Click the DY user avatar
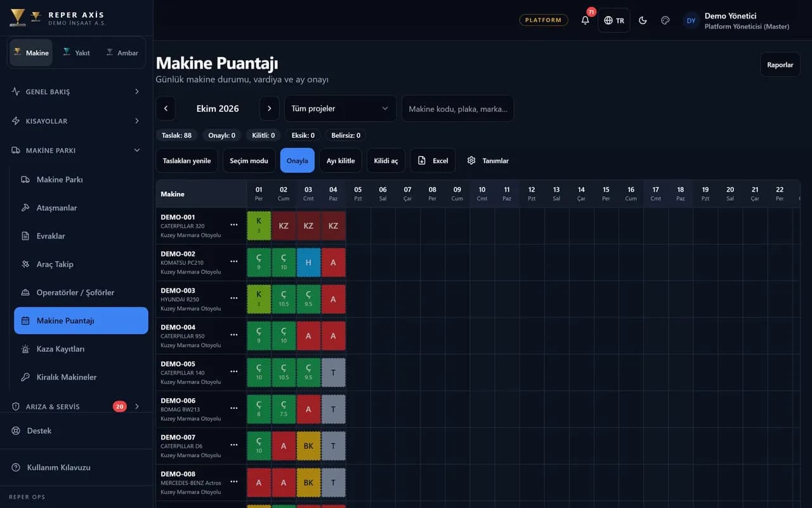Screen dimensions: 812x508 click(x=691, y=20)
